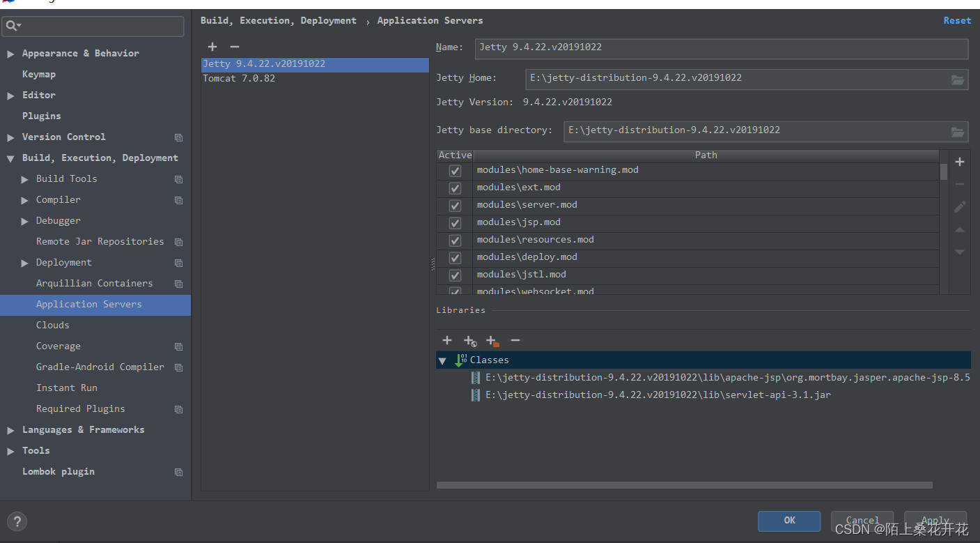Image resolution: width=980 pixels, height=543 pixels.
Task: Add a new application server with plus icon
Action: point(212,47)
